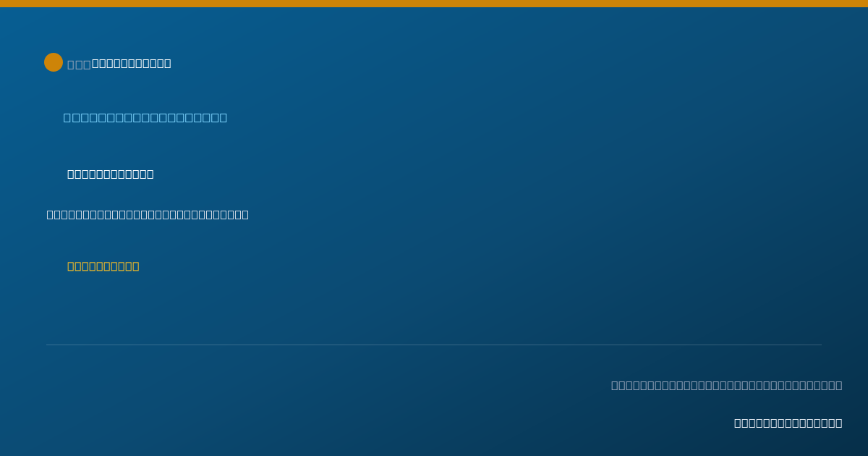Open the light blue headline text
Screen dimensions: 868x456
(145, 117)
